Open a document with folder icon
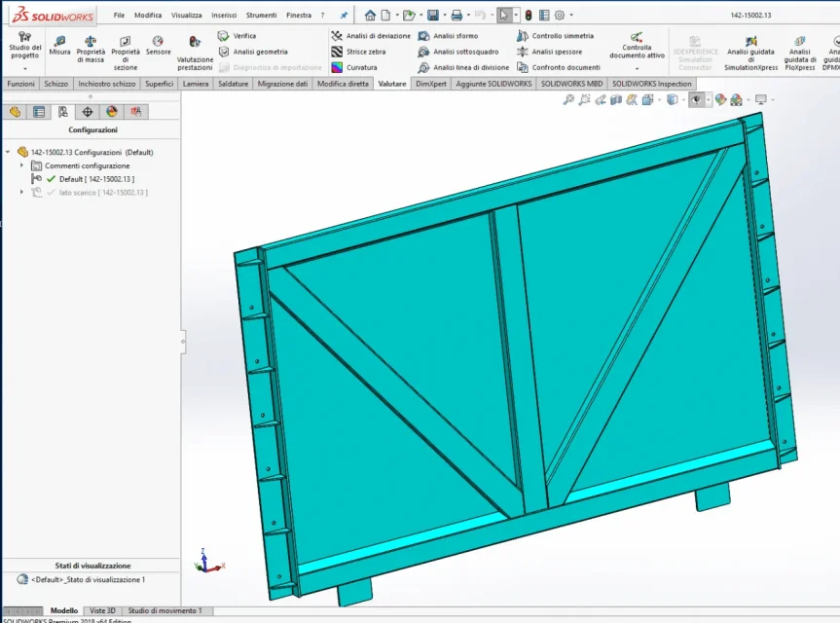840x623 pixels. (409, 15)
